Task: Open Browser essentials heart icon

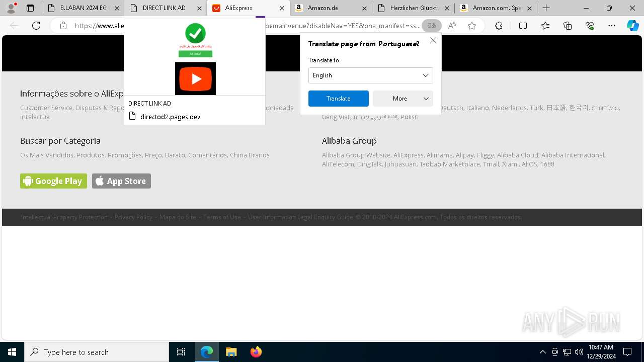Action: click(590, 26)
